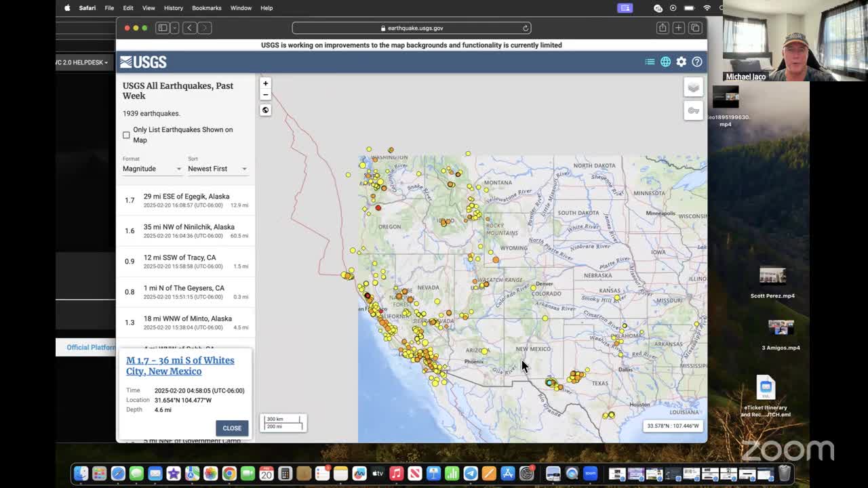Open Safari share button
The width and height of the screenshot is (868, 488).
pyautogui.click(x=662, y=28)
